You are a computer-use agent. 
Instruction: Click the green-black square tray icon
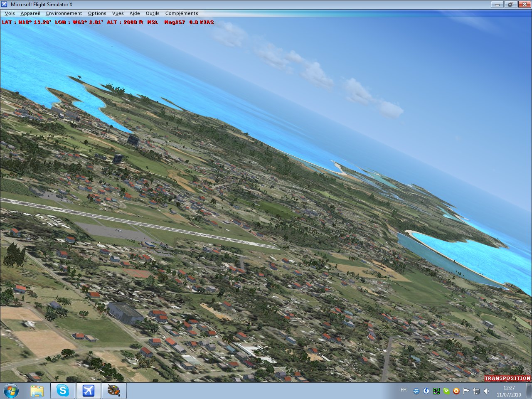point(436,391)
